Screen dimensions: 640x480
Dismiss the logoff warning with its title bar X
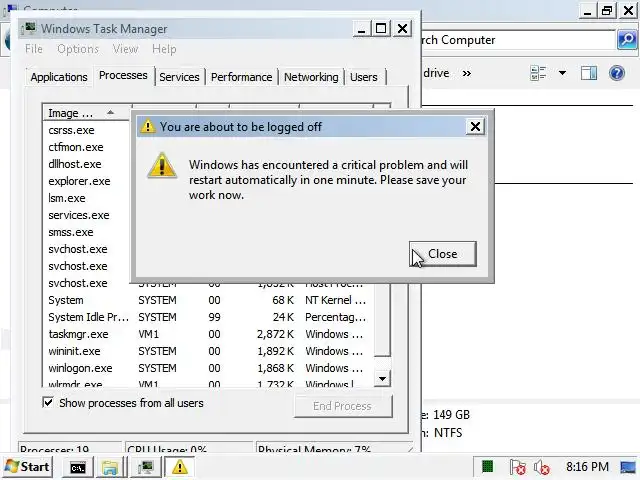click(x=475, y=127)
